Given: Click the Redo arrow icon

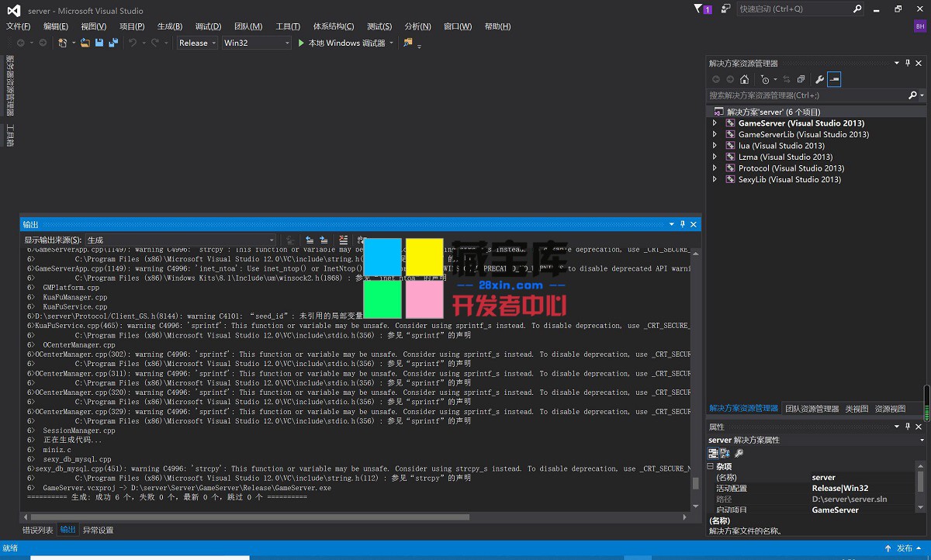Looking at the screenshot, I should [x=155, y=43].
